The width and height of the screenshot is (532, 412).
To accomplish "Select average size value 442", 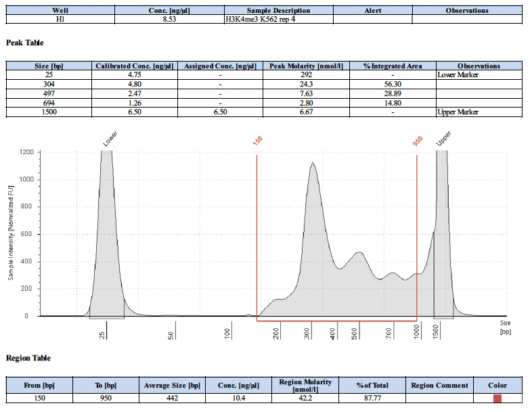I will pyautogui.click(x=172, y=398).
